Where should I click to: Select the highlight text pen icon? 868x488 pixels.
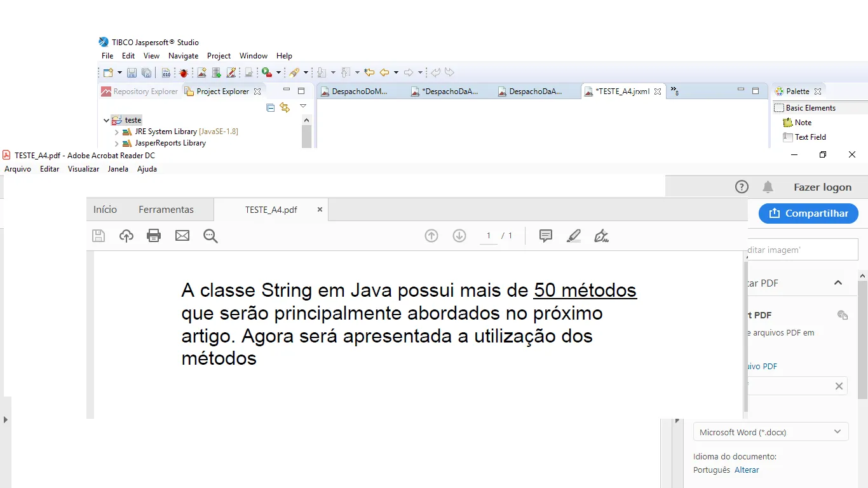pyautogui.click(x=574, y=236)
